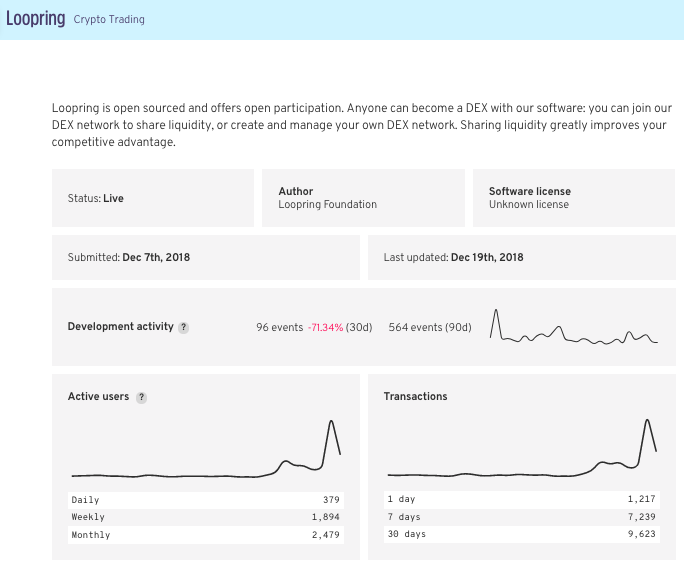Click the 564 events (90d) value

tap(430, 328)
